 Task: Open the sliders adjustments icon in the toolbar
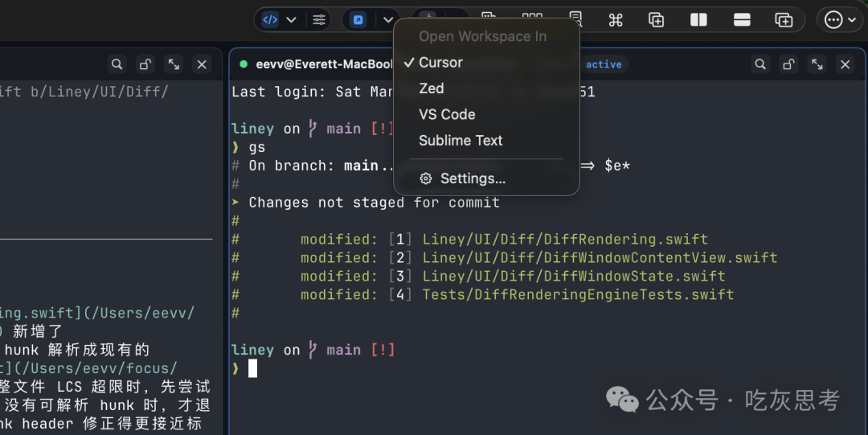[319, 20]
